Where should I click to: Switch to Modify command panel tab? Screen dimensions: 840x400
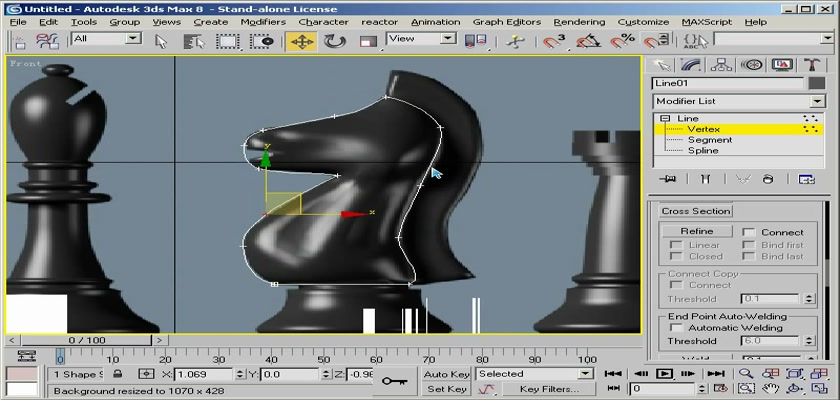[692, 65]
